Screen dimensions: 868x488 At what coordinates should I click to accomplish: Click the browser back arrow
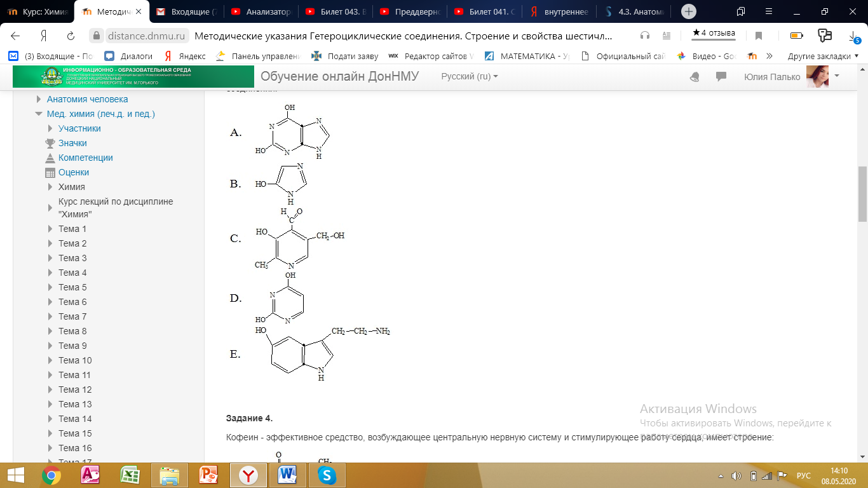[x=15, y=36]
